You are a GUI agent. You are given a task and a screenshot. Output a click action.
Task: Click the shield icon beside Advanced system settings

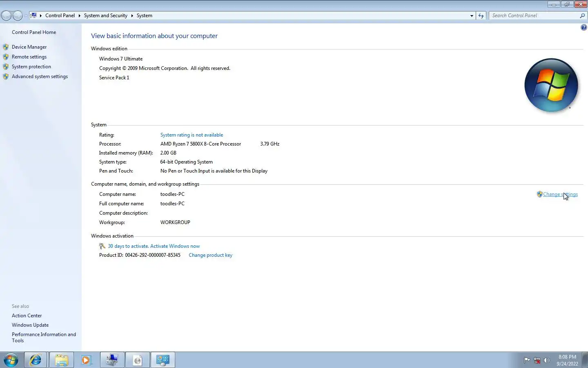[6, 76]
